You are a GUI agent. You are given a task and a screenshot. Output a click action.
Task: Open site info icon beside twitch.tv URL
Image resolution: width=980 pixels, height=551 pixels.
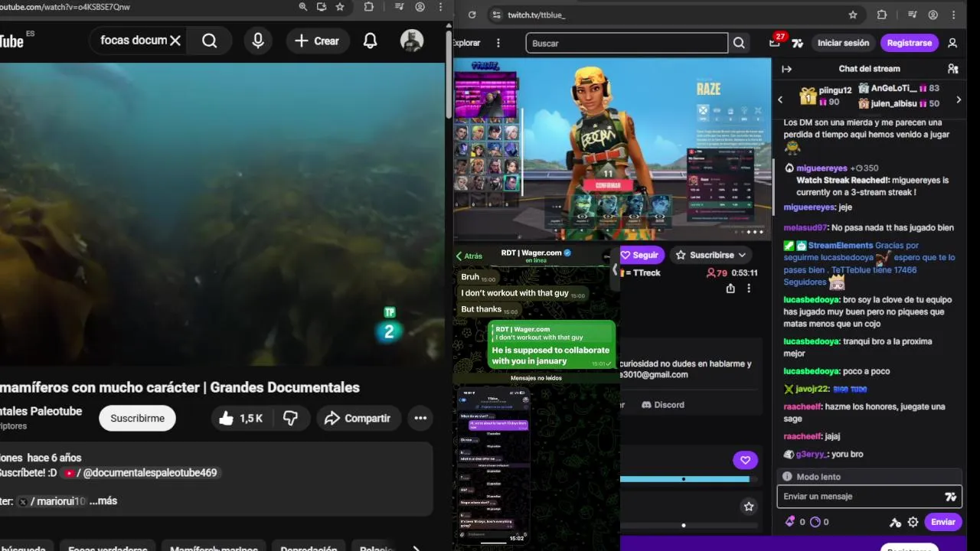[496, 15]
